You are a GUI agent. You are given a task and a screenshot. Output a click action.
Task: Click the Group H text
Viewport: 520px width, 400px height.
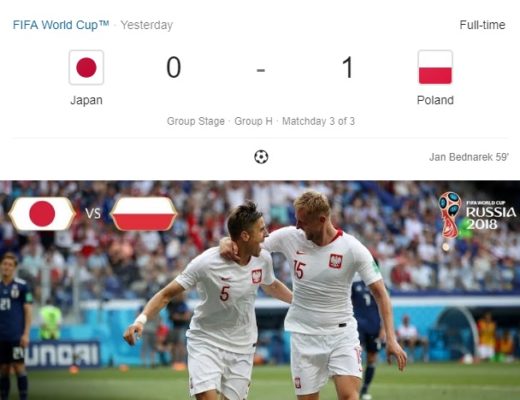coord(253,121)
